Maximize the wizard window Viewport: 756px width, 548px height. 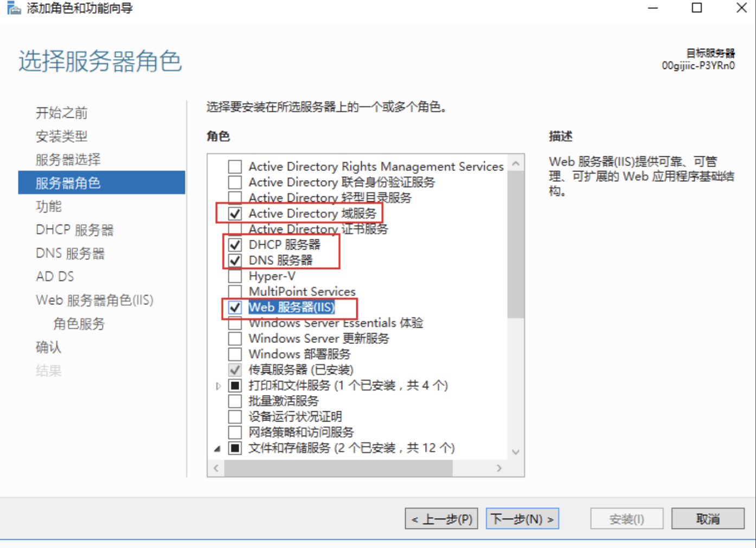697,8
